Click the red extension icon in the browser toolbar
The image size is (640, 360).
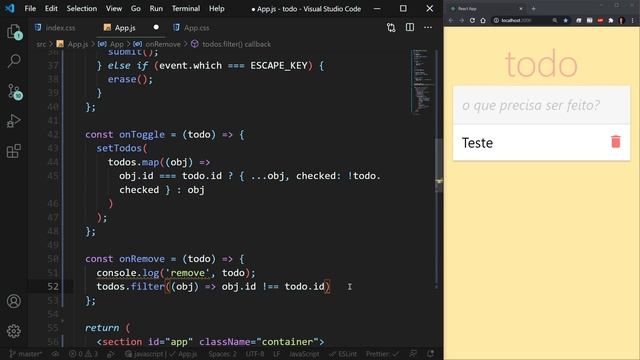coord(600,20)
